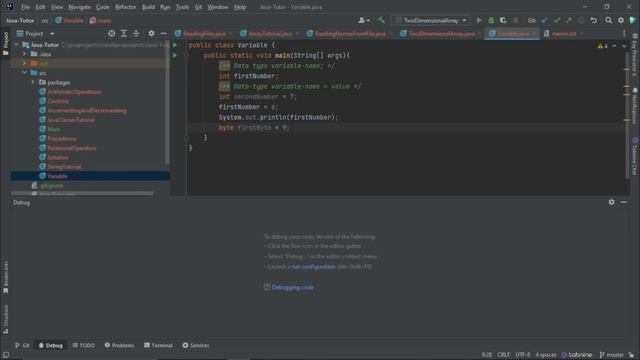Switch to ReadingFiles.java editor tab
Screen dimensions: 640x360
[x=203, y=33]
